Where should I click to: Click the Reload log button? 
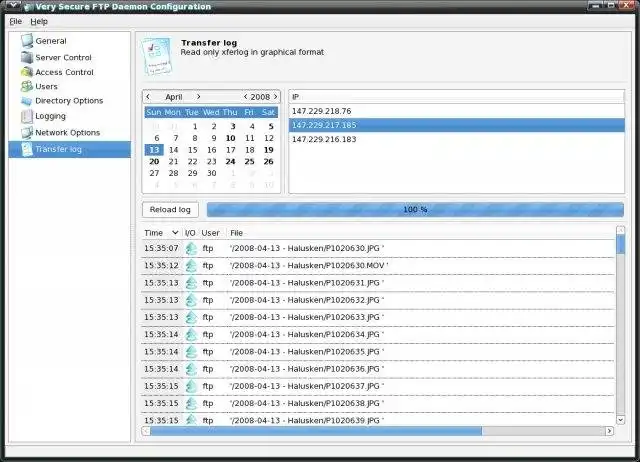pos(170,210)
